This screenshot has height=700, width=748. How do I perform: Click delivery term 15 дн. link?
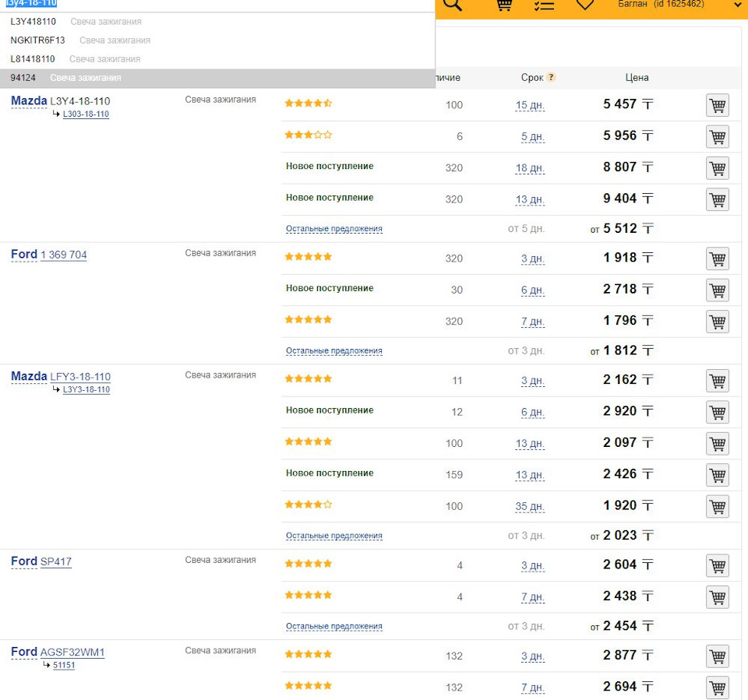point(530,105)
